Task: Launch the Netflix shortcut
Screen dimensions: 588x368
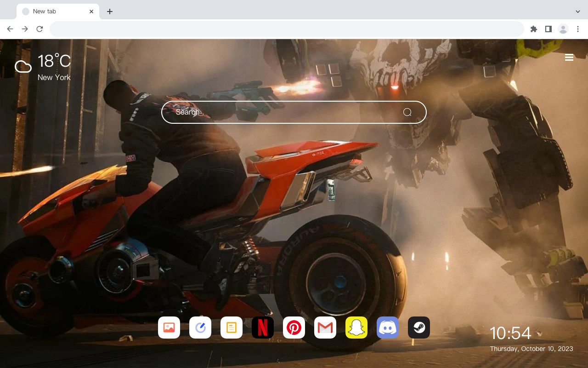Action: click(x=263, y=328)
